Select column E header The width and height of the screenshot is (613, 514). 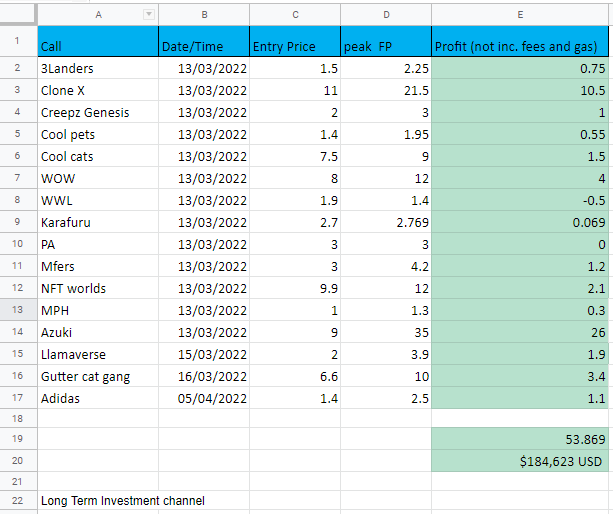coord(520,14)
